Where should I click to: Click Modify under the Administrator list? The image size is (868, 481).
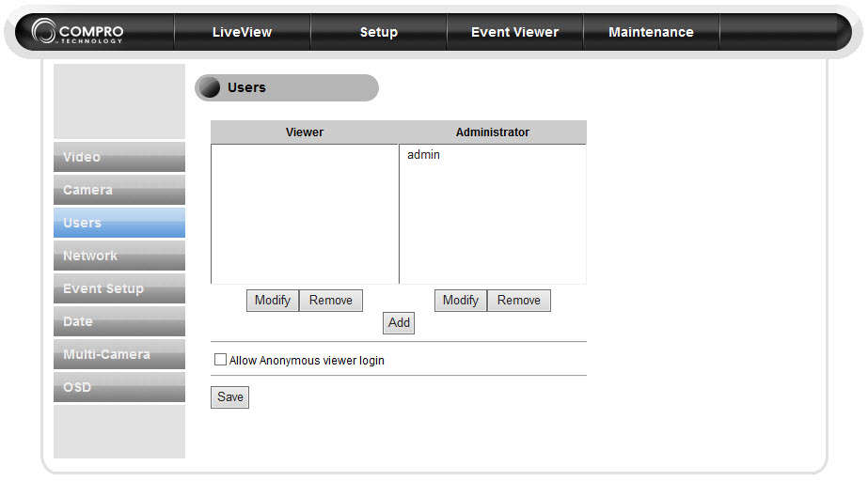pyautogui.click(x=461, y=301)
